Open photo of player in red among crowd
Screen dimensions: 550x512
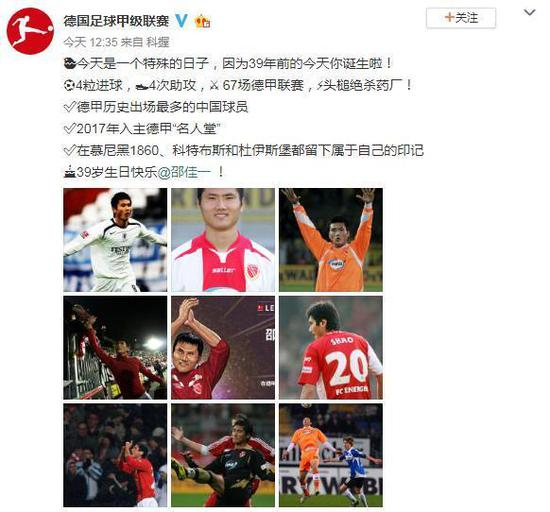(115, 455)
